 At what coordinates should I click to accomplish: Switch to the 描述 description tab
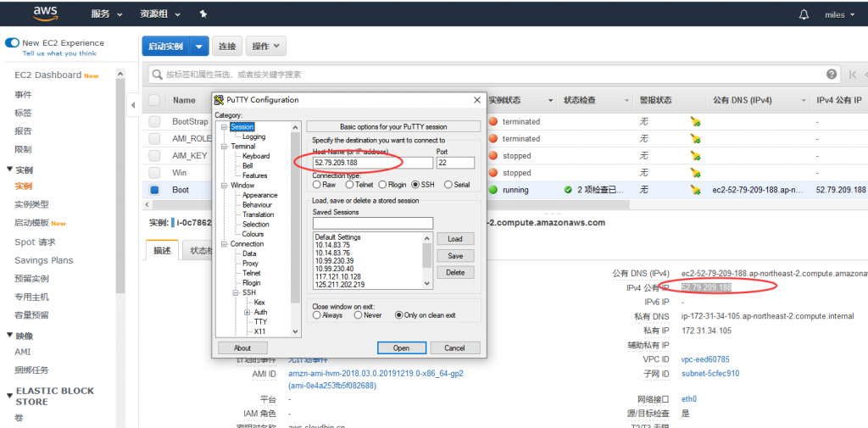(162, 250)
